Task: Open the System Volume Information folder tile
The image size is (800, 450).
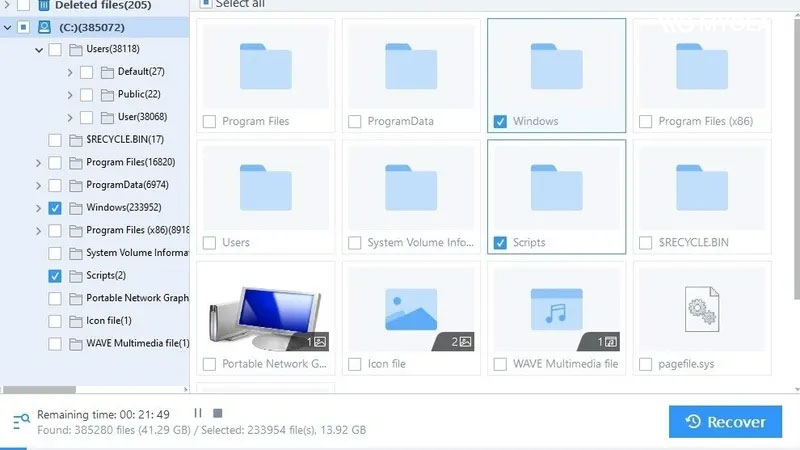Action: [x=411, y=188]
